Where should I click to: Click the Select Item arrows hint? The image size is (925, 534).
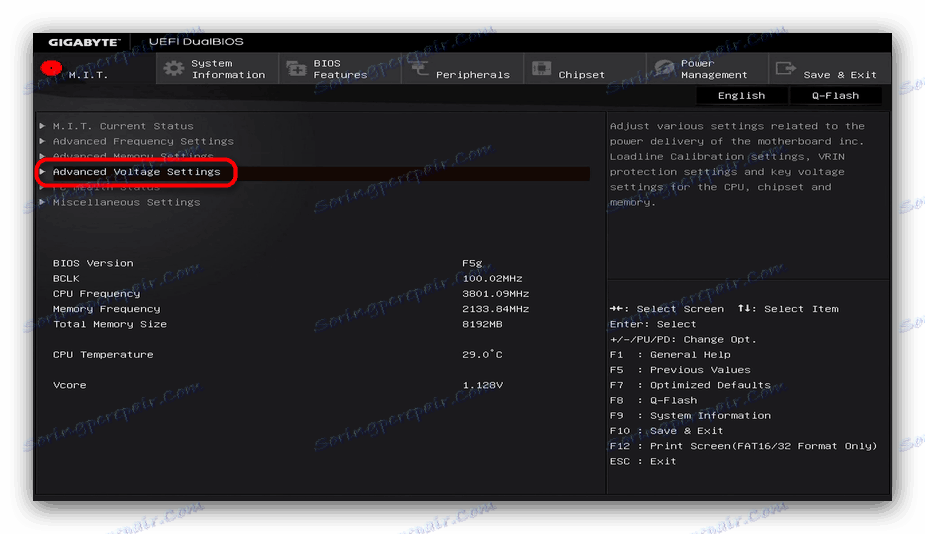click(788, 309)
